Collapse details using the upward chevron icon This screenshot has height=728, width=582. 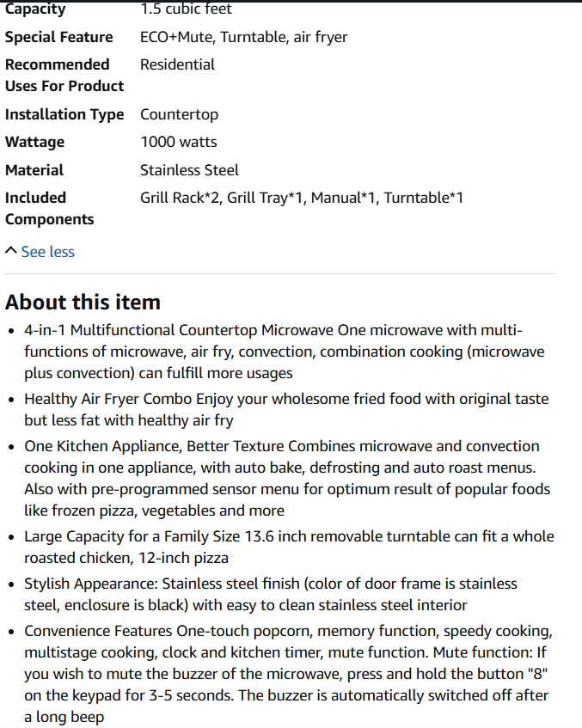pos(10,251)
